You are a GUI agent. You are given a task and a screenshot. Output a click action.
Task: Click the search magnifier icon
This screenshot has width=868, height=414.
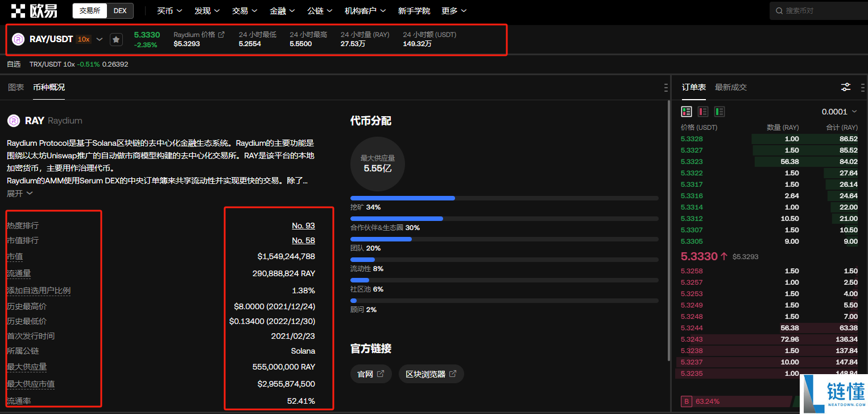pos(779,11)
